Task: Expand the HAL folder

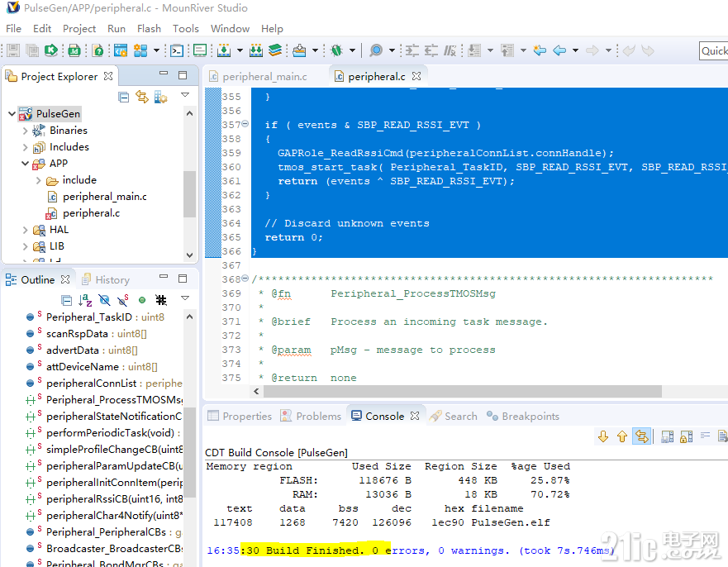Action: pyautogui.click(x=25, y=230)
